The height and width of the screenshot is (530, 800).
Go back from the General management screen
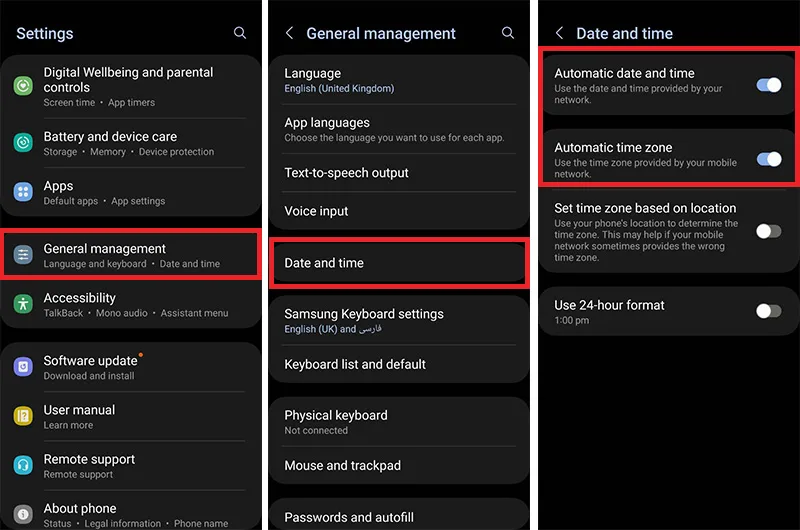[x=289, y=33]
